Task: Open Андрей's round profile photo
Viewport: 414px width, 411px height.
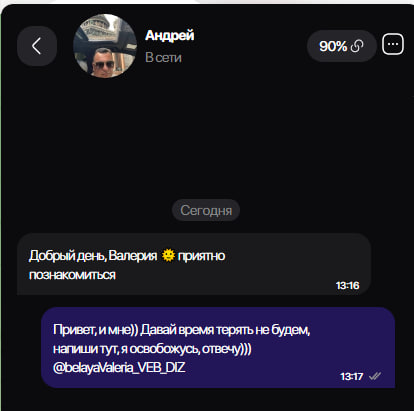Action: [105, 46]
